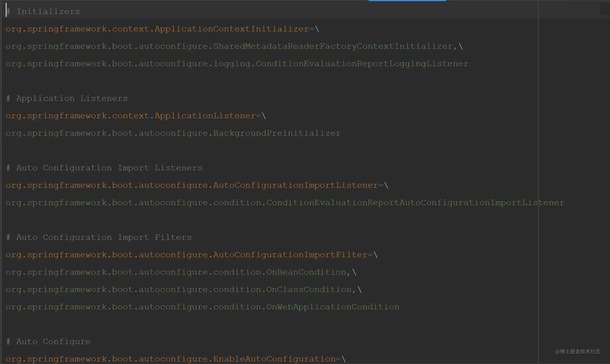Click the dark scrollbar thumb at top right

coord(604,8)
